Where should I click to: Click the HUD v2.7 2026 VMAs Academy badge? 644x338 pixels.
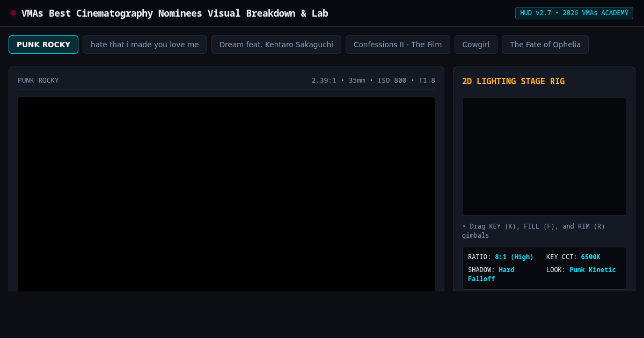click(574, 13)
